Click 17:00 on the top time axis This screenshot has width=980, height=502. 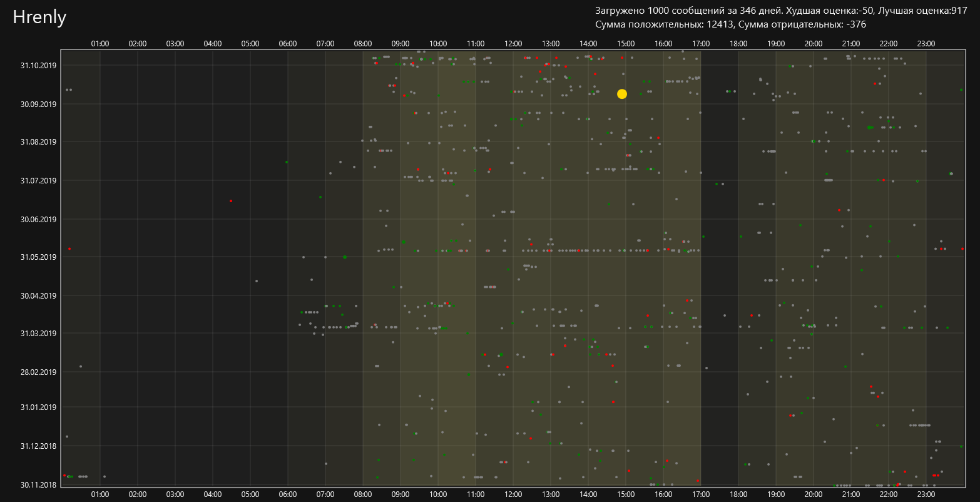[701, 44]
